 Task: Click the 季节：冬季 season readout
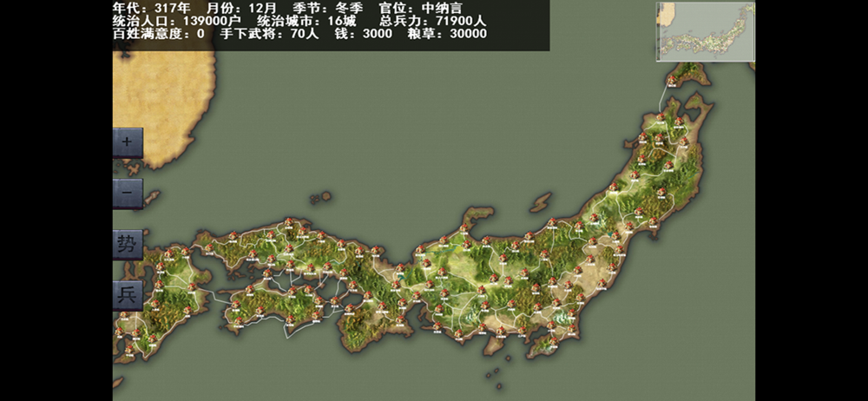tap(328, 9)
